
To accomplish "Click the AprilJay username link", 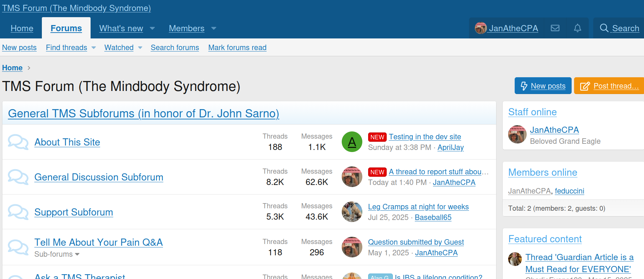I will 450,148.
